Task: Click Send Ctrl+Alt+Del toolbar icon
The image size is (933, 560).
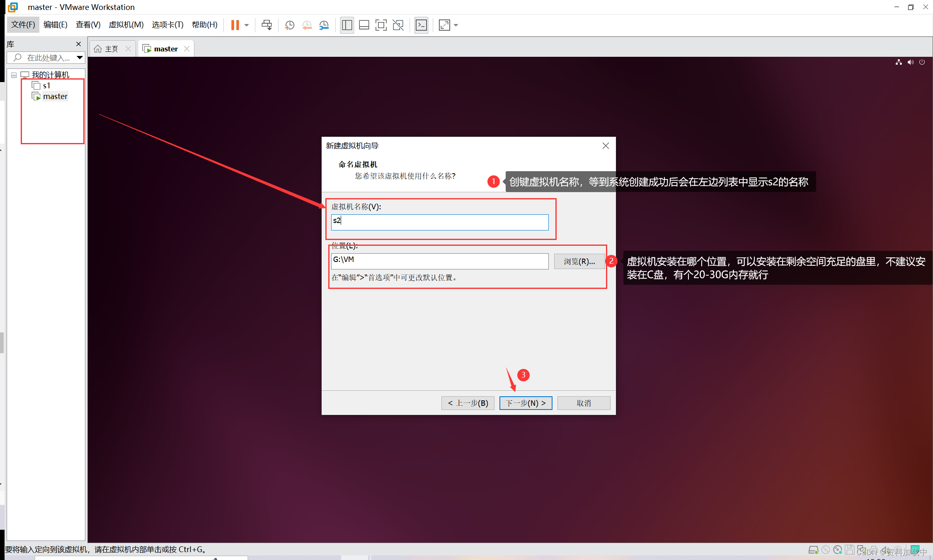Action: click(x=267, y=25)
